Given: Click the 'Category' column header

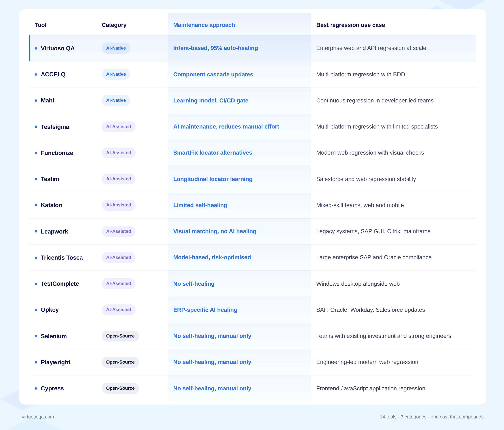Looking at the screenshot, I should coord(114,25).
